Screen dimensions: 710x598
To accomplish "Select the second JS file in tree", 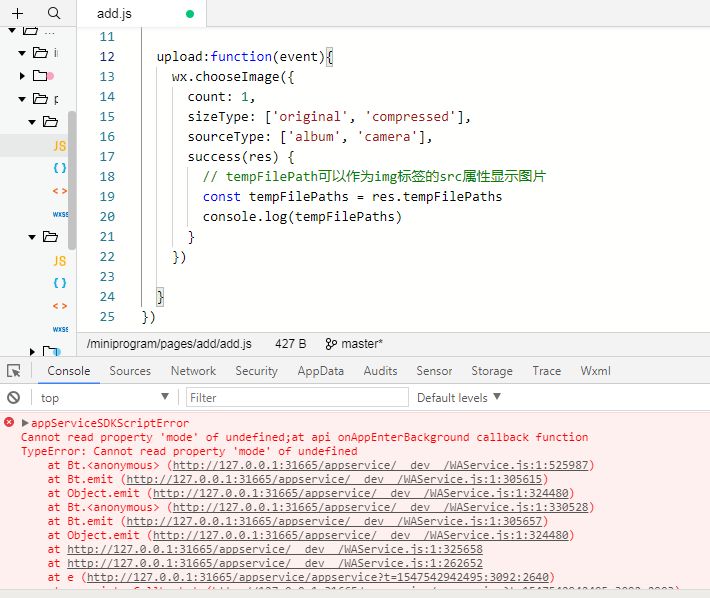I will (x=60, y=261).
